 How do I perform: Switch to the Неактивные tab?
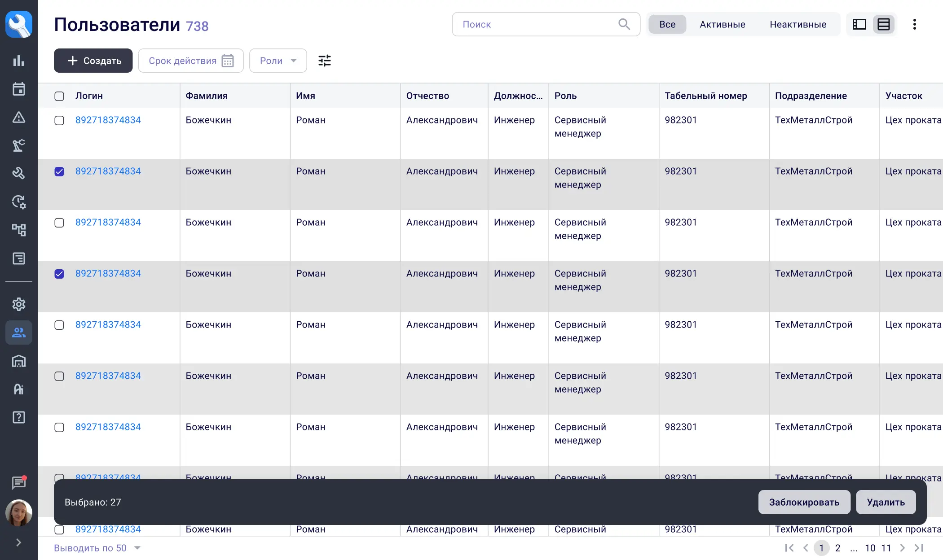(798, 24)
